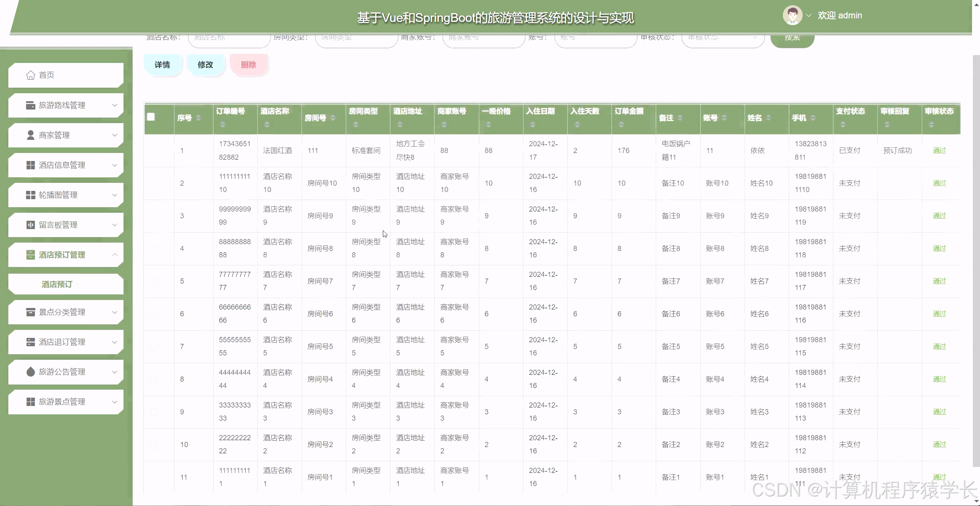Toggle the select-all header checkbox
This screenshot has height=506, width=980.
[151, 117]
